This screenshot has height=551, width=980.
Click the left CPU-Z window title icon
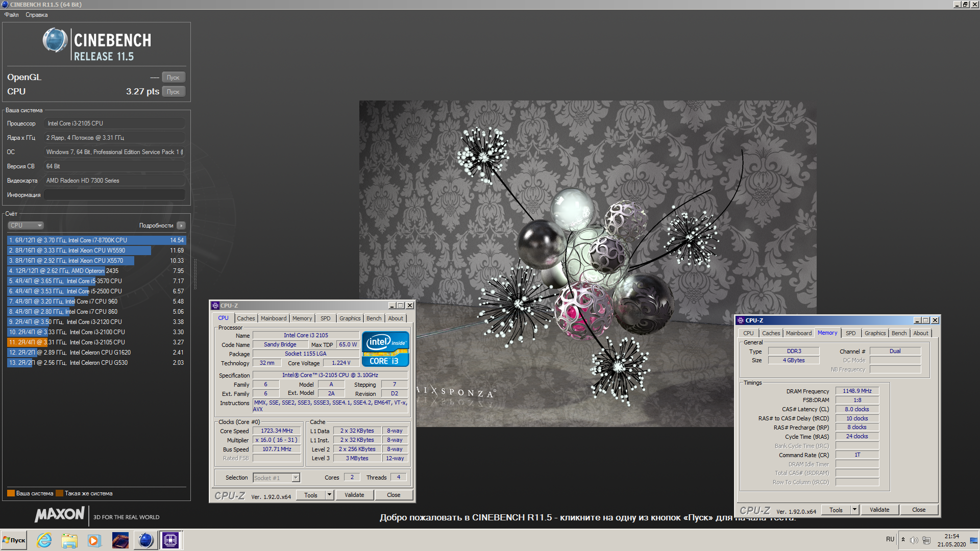(x=215, y=306)
